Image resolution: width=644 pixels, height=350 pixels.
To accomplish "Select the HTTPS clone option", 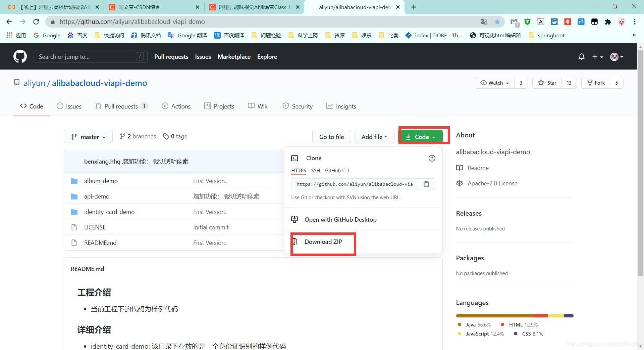I will point(299,171).
